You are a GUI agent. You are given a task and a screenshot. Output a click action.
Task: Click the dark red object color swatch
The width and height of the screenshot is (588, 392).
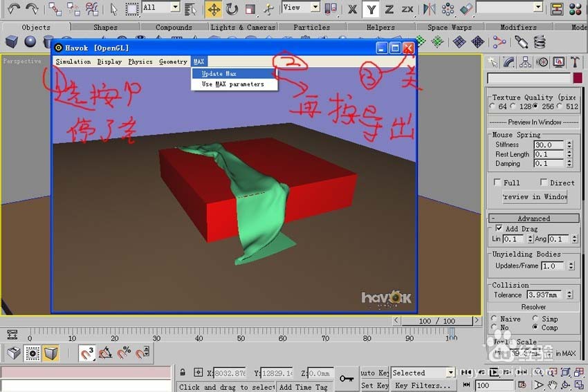point(578,78)
